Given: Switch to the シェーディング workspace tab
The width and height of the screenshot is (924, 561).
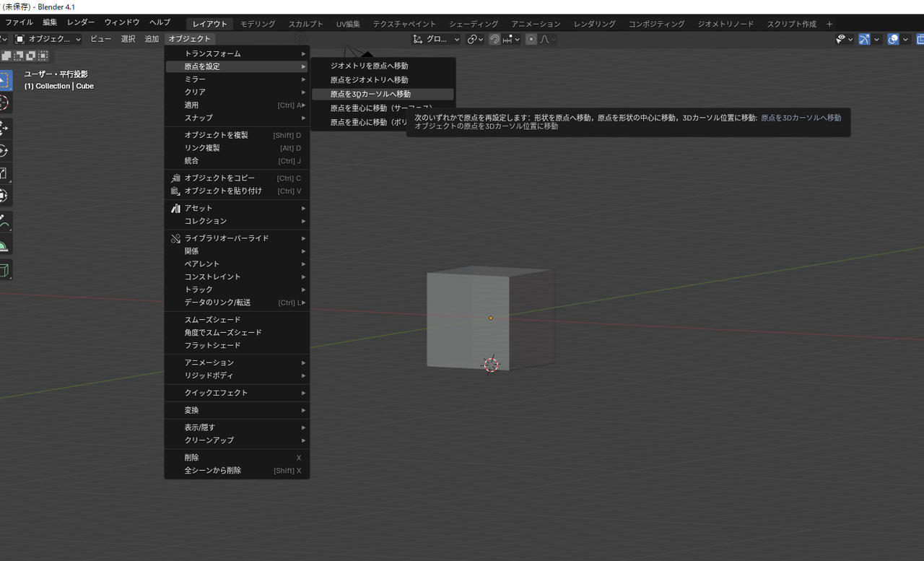Looking at the screenshot, I should click(x=474, y=24).
